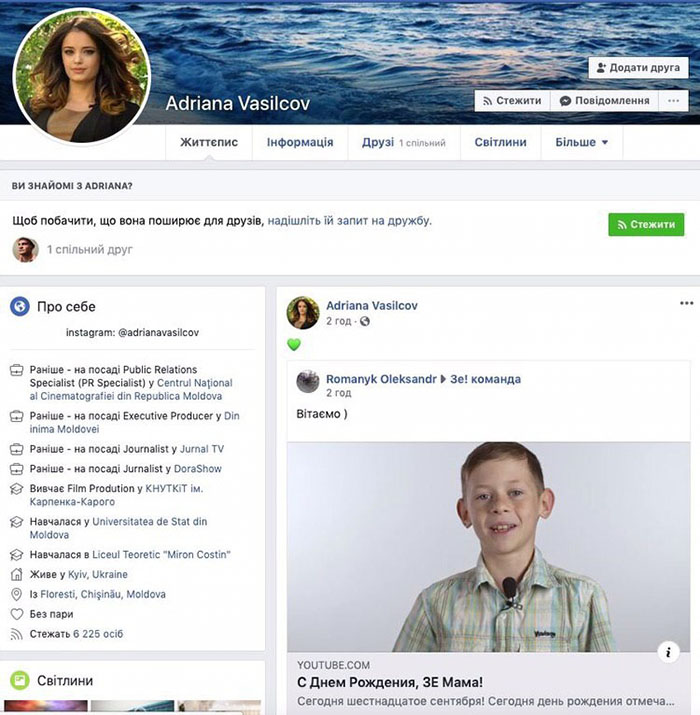
Task: Click Adriana Vasilcov large profile picture
Action: click(x=82, y=76)
